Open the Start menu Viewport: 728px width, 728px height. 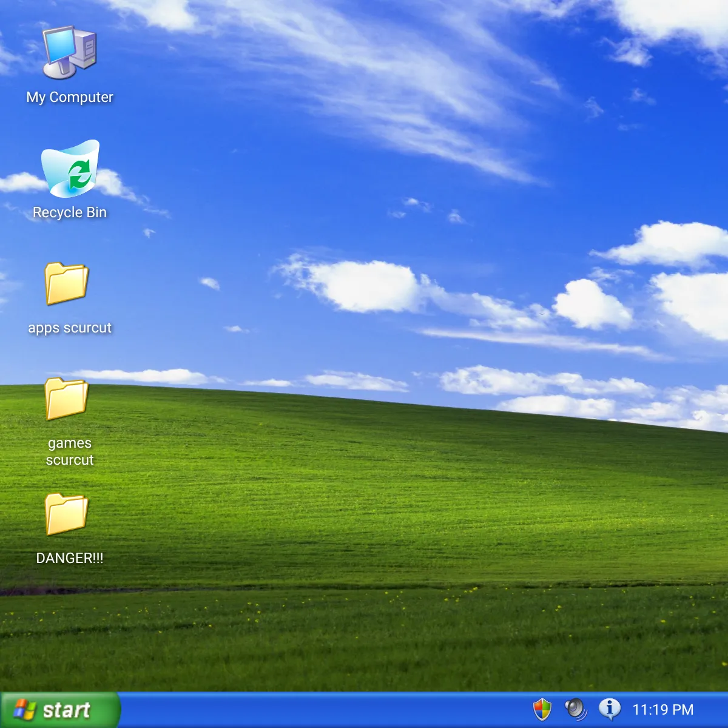click(59, 710)
